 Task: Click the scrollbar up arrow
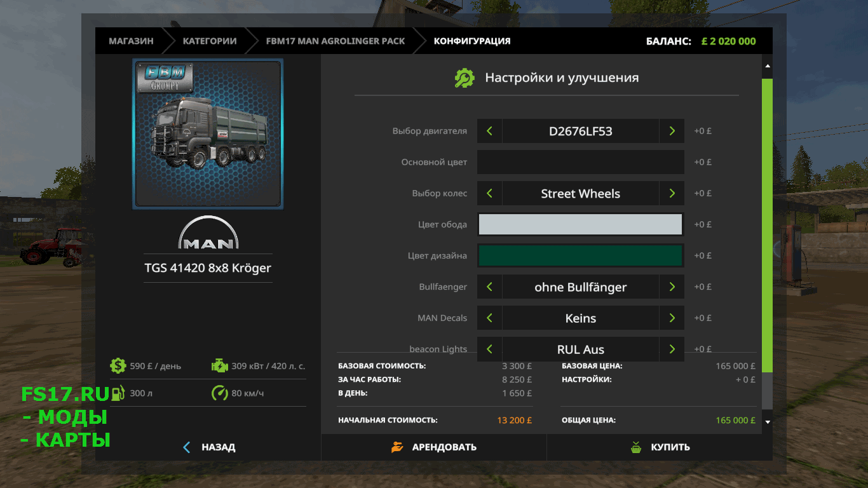[767, 66]
